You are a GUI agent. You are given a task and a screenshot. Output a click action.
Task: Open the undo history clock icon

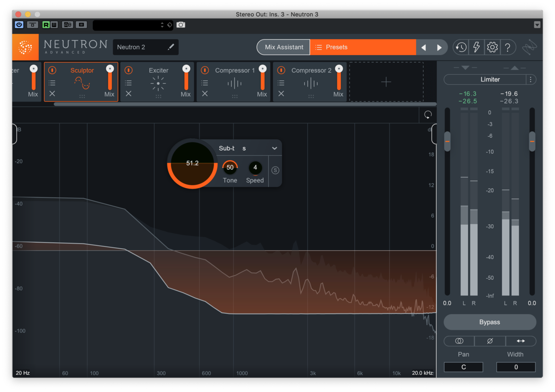(x=461, y=47)
